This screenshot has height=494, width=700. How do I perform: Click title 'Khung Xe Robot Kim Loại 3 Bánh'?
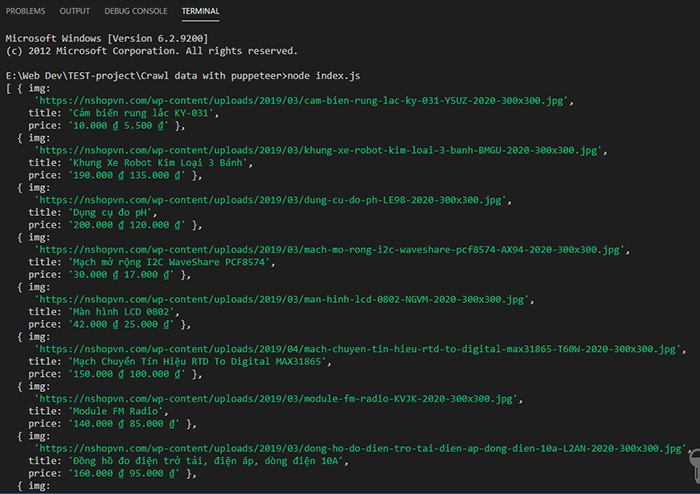coord(158,163)
